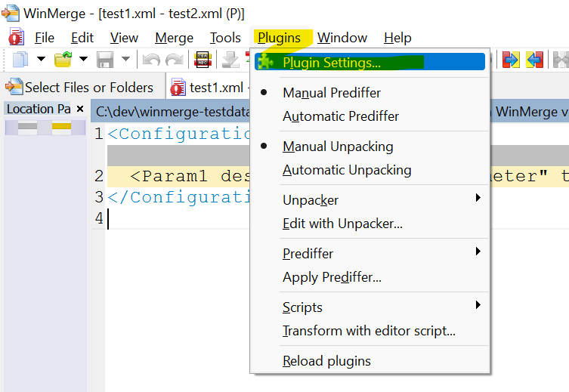569x392 pixels.
Task: Click the gray download-arrow difference icon
Action: pyautogui.click(x=230, y=60)
